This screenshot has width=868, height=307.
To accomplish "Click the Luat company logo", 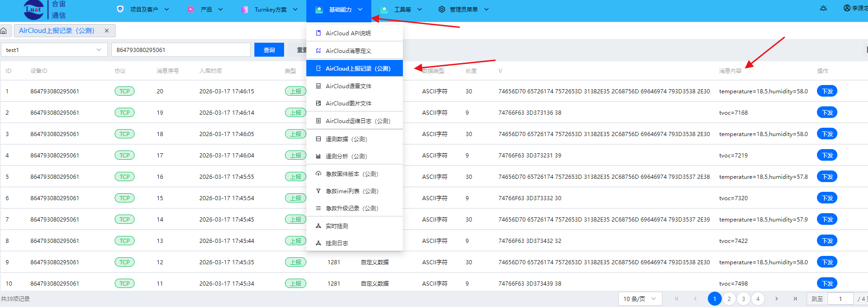I will click(34, 9).
